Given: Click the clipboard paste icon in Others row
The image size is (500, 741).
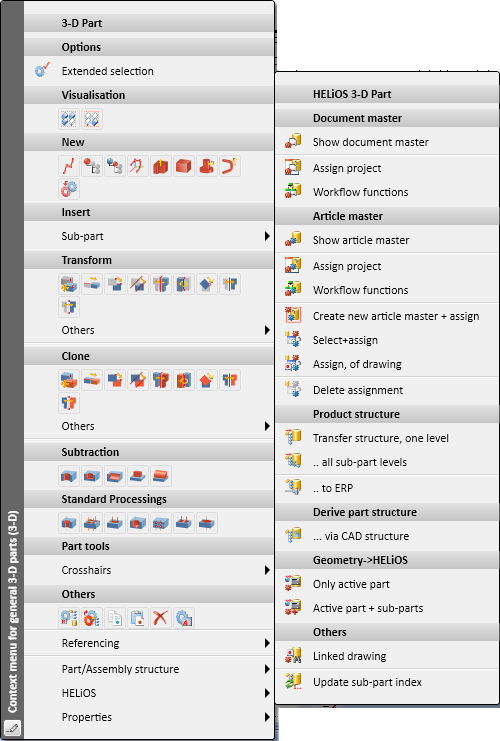Looking at the screenshot, I should [138, 618].
